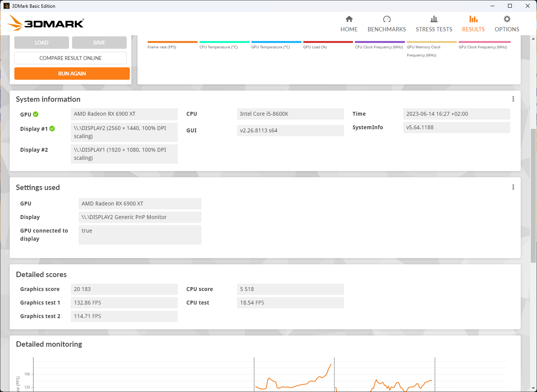The width and height of the screenshot is (537, 392).
Task: Toggle GPU Temperature legend swatch
Action: click(276, 42)
